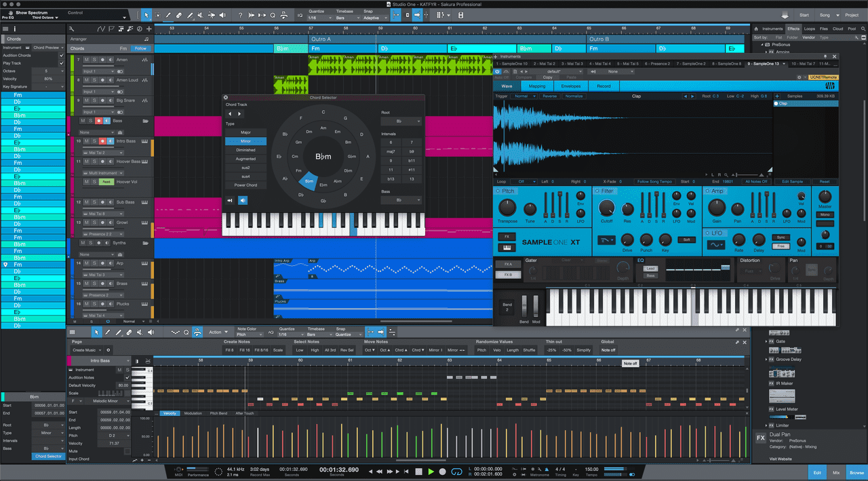
Task: Select the Eraser tool in the music editor toolbar
Action: (x=129, y=332)
